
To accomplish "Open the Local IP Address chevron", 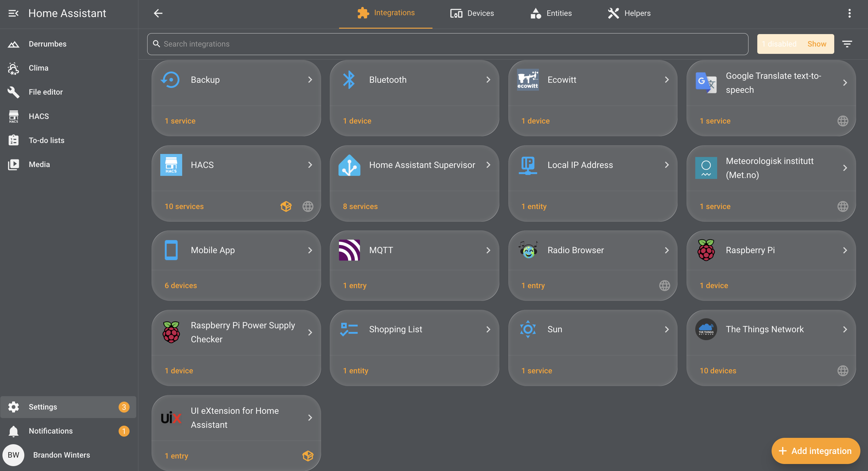I will tap(666, 165).
